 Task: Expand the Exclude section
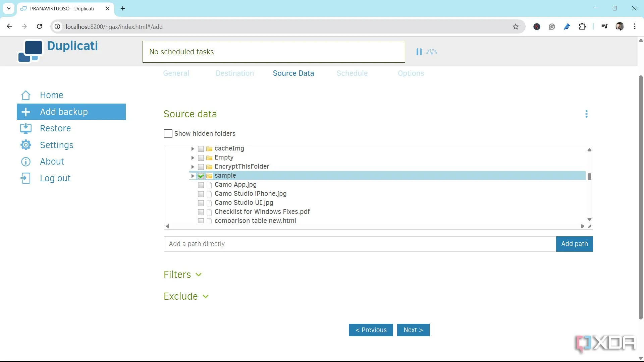(186, 296)
